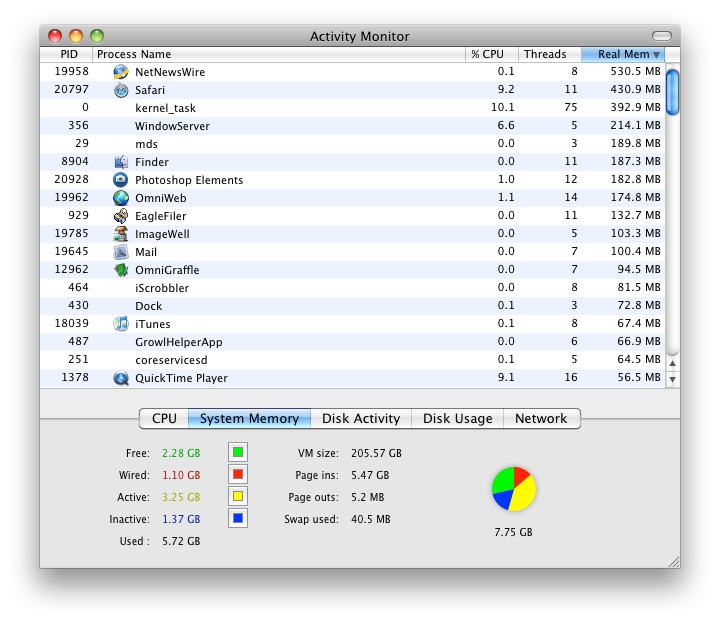This screenshot has width=720, height=623.
Task: Show the Disk Usage tab
Action: pyautogui.click(x=457, y=419)
